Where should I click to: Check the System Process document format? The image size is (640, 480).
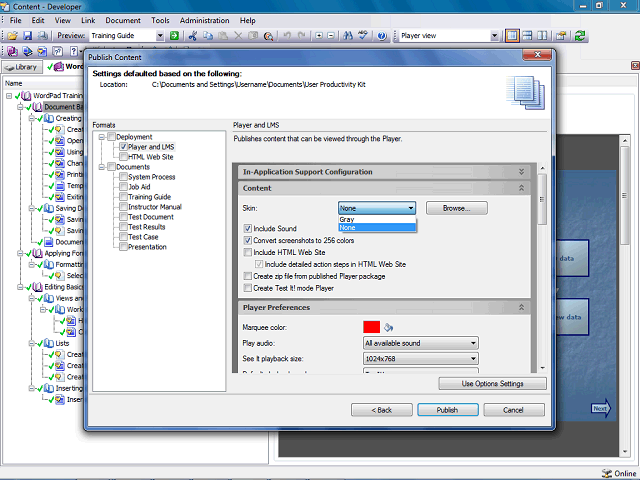(124, 177)
